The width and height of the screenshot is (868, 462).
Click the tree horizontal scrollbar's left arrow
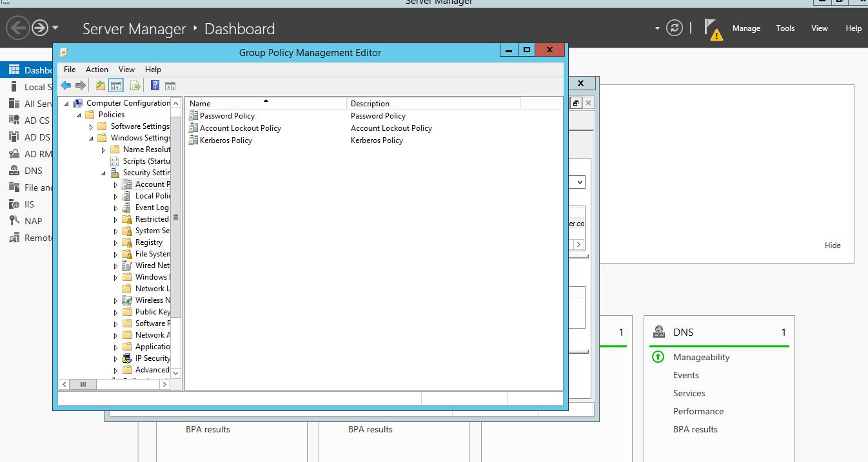pyautogui.click(x=64, y=384)
